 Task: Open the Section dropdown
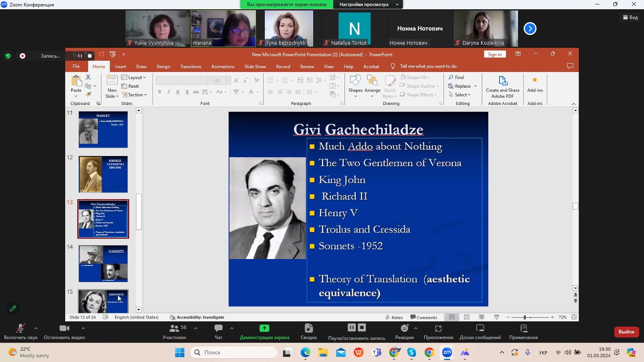[134, 95]
